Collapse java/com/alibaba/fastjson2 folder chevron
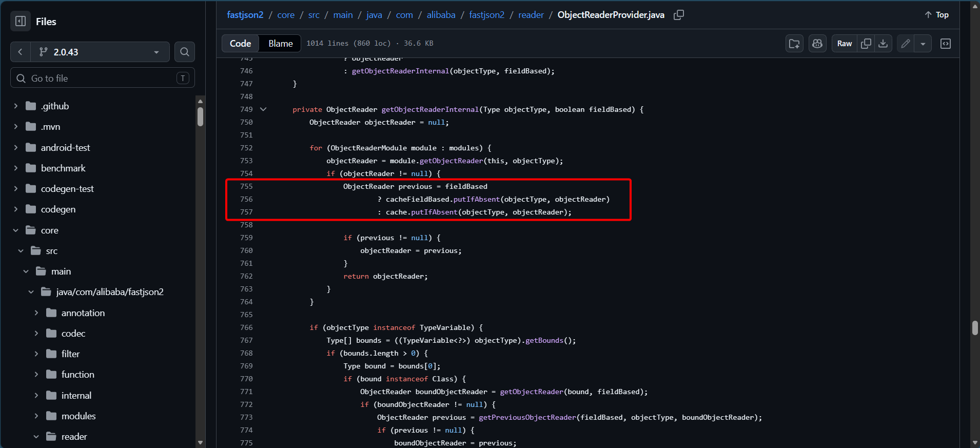980x448 pixels. pos(31,291)
